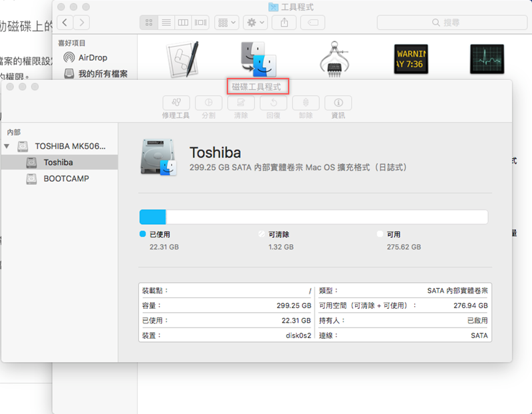The width and height of the screenshot is (532, 414).
Task: Click the Info (資訊) toolbar icon
Action: pyautogui.click(x=338, y=103)
